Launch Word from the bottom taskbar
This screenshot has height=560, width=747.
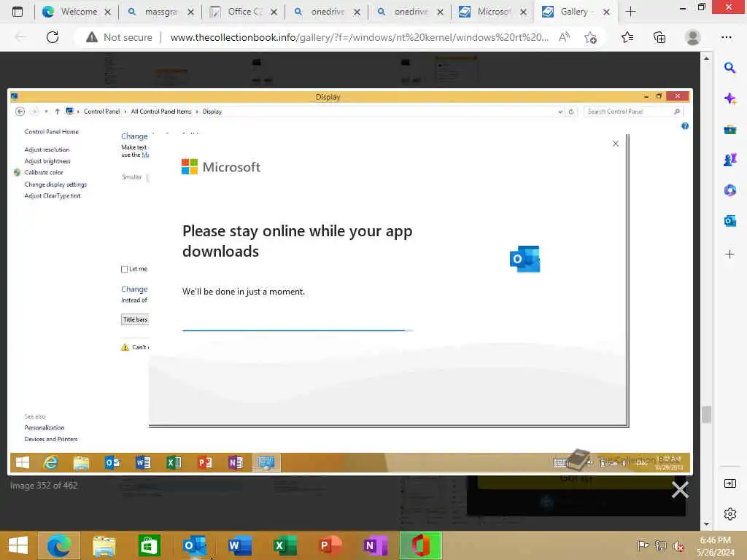click(x=239, y=545)
